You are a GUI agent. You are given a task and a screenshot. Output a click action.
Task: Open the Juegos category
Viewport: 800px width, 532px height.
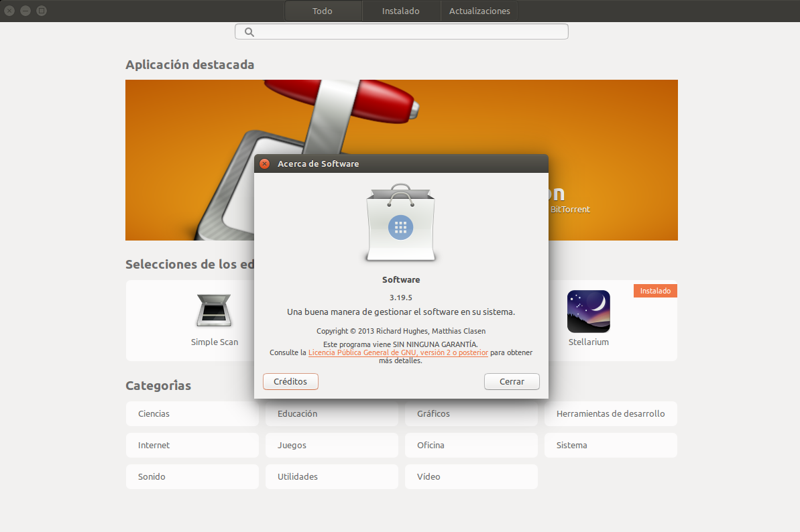(x=331, y=446)
